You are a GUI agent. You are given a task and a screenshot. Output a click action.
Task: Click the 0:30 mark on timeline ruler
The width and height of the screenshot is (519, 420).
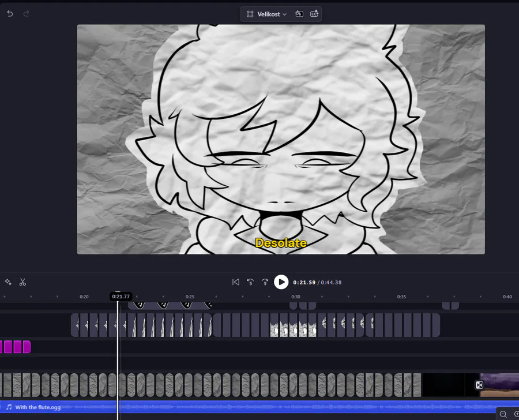pyautogui.click(x=296, y=297)
